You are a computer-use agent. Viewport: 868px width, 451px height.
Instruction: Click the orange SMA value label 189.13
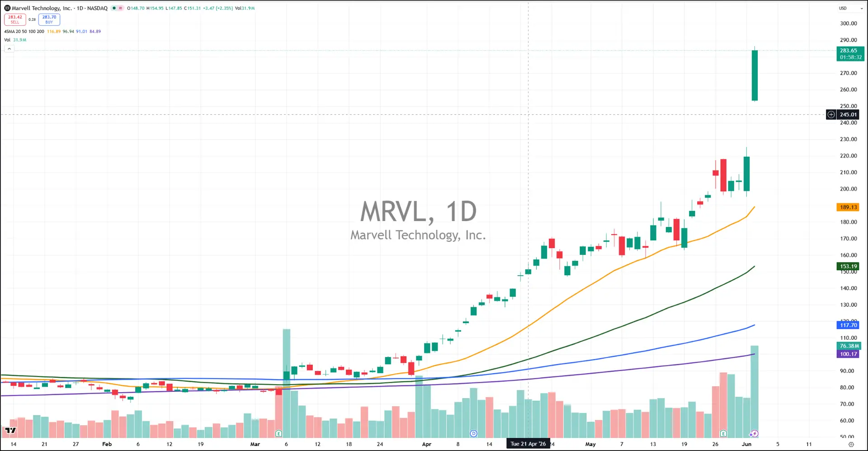tap(849, 207)
